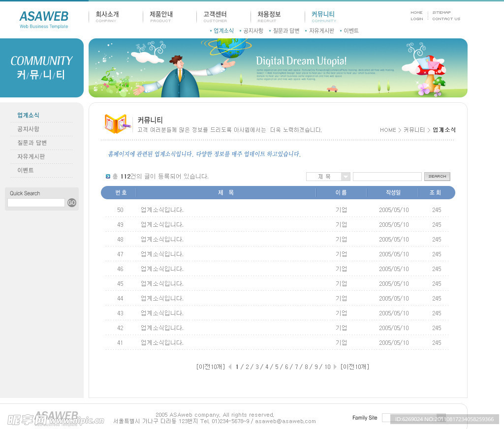Screen dimensions: 504x429
Task: Open the 채용정보 RECRUIT menu
Action: click(269, 17)
